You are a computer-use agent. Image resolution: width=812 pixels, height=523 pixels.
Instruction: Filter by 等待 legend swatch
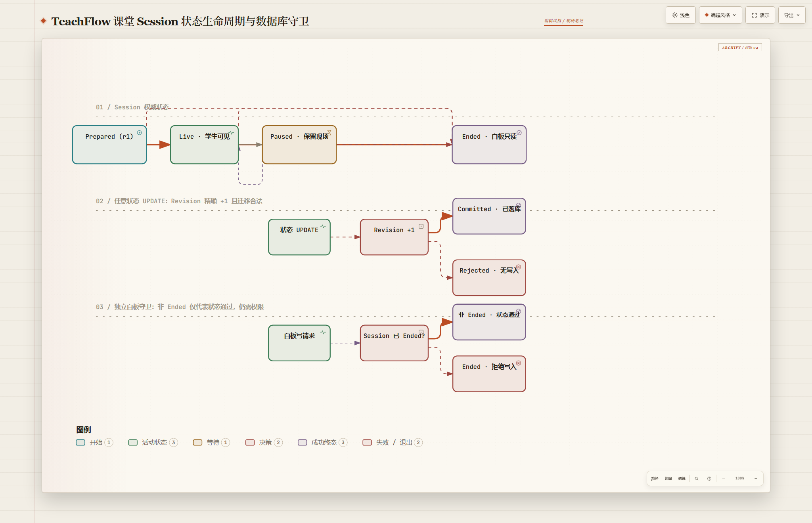[x=197, y=443]
